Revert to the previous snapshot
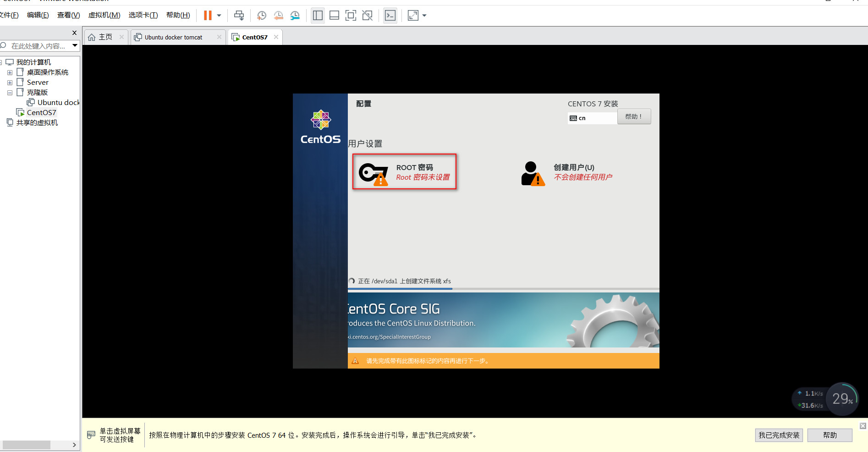 278,16
